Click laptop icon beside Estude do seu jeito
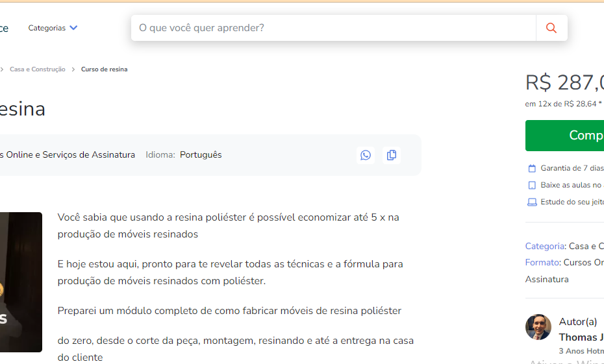This screenshot has height=364, width=604. (532, 202)
